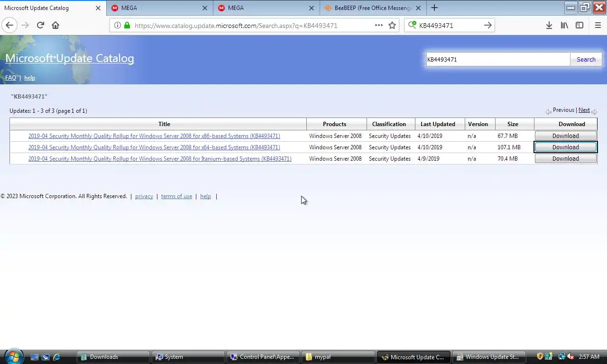The image size is (607, 364).
Task: Launch Internet Explorer from quick launch
Action: (x=56, y=357)
